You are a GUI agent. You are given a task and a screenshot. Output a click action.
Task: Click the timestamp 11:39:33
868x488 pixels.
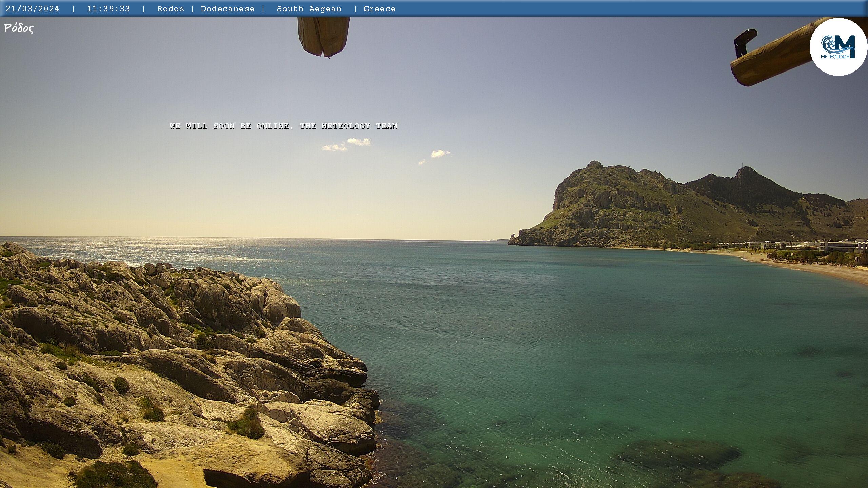[108, 9]
